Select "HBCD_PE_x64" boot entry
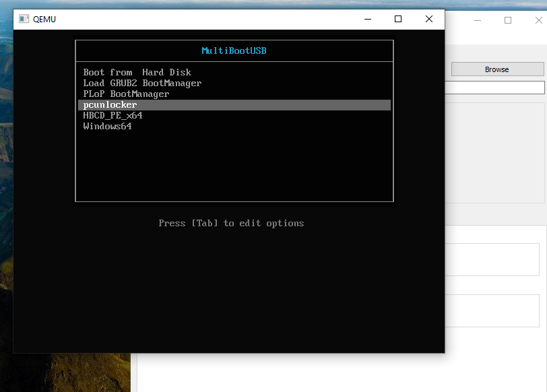The image size is (547, 392). point(112,116)
